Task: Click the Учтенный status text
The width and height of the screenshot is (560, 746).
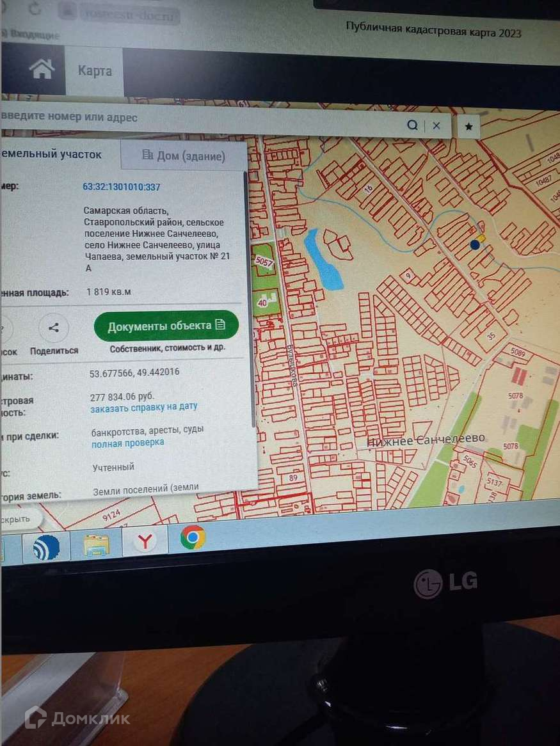Action: 113,467
